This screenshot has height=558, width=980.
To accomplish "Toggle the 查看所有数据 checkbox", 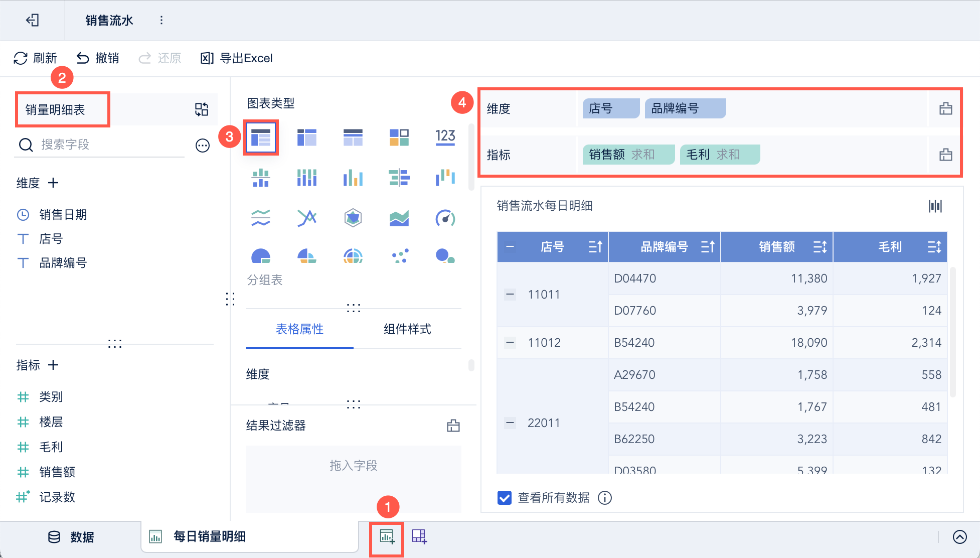I will click(x=505, y=498).
